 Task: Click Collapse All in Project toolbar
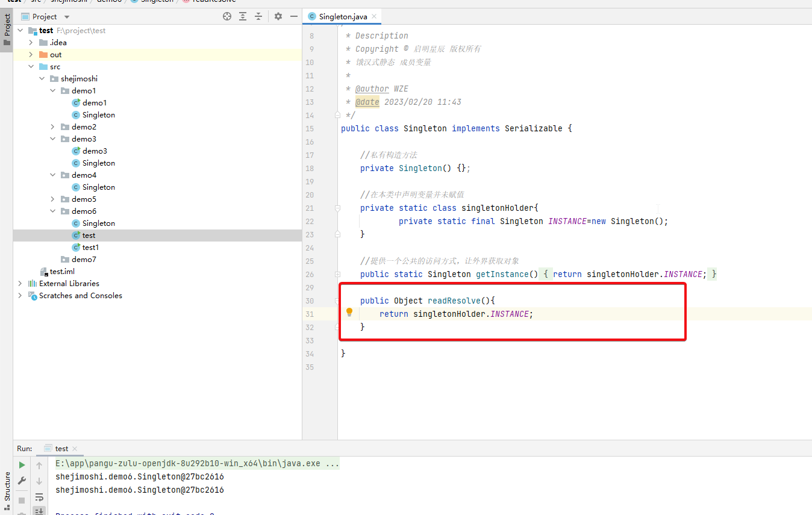pos(258,16)
